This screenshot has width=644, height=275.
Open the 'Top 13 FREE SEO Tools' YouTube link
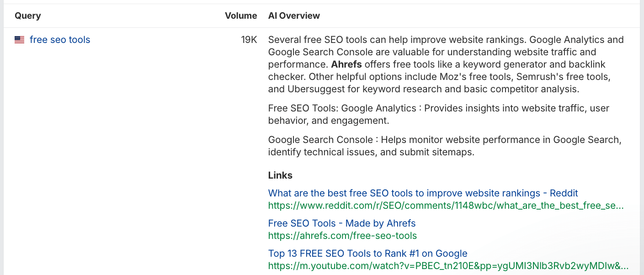[367, 254]
